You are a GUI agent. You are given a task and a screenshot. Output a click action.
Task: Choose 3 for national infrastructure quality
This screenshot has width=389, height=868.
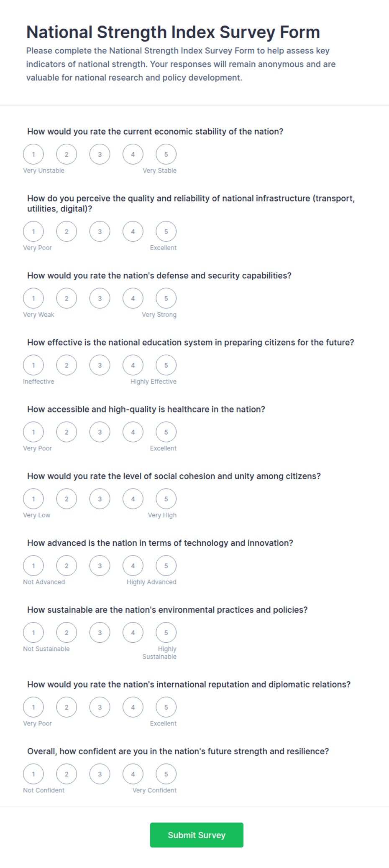coord(100,232)
